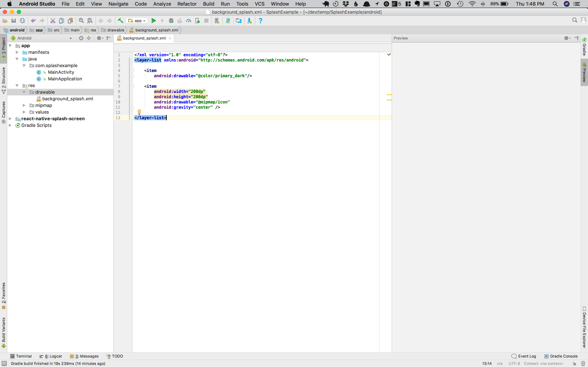Screen dimensions: 588x367
Task: Open the Terminal tool window button
Action: tap(21, 356)
